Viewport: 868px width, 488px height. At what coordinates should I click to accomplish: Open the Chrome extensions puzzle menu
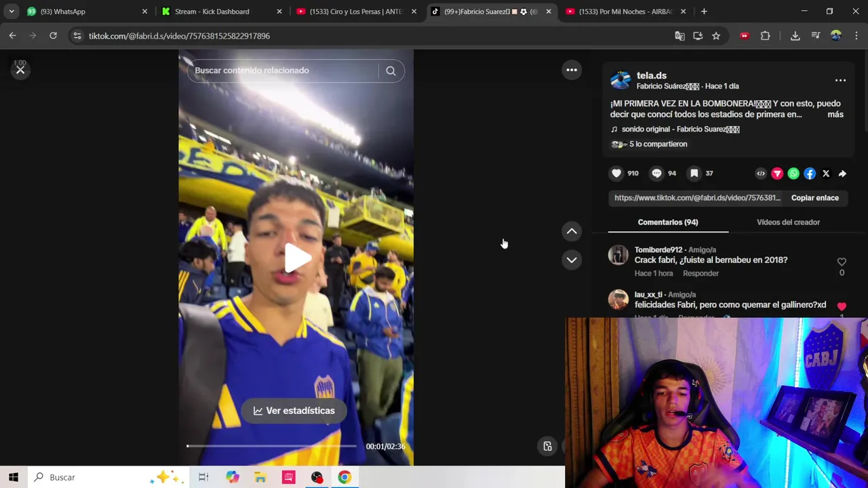click(x=765, y=36)
